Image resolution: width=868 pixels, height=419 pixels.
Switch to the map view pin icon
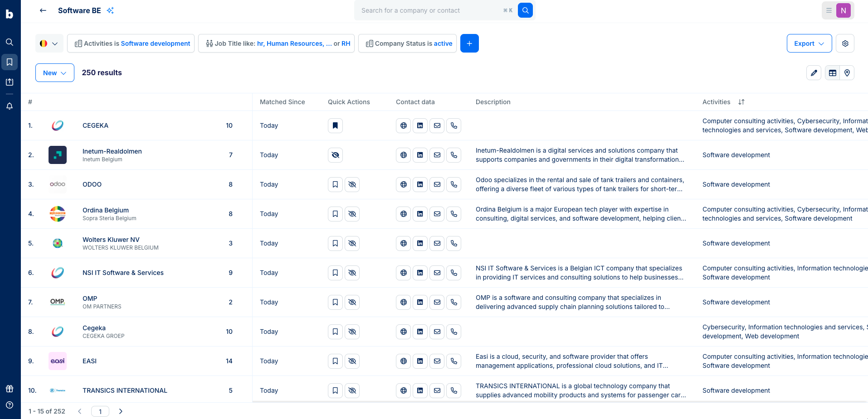[x=847, y=73]
